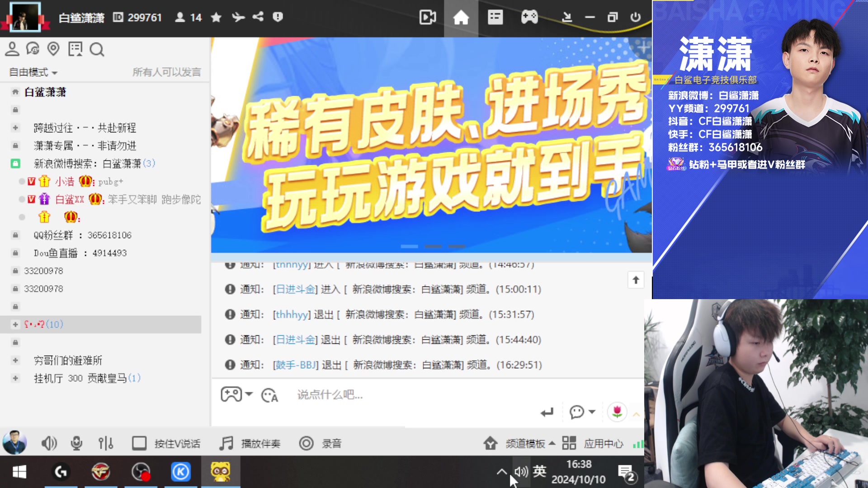Screen dimensions: 868x488
Task: Send message with the enter arrow icon
Action: tap(547, 412)
